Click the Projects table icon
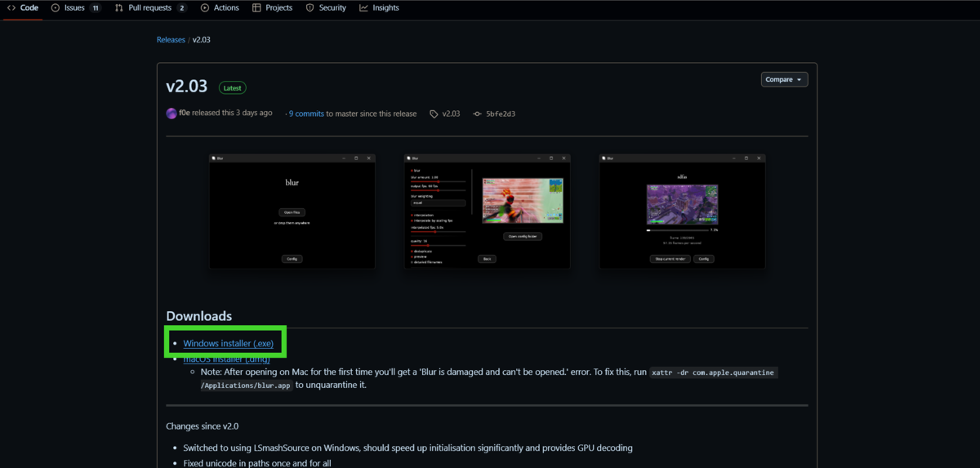The width and height of the screenshot is (980, 468). coord(257,8)
